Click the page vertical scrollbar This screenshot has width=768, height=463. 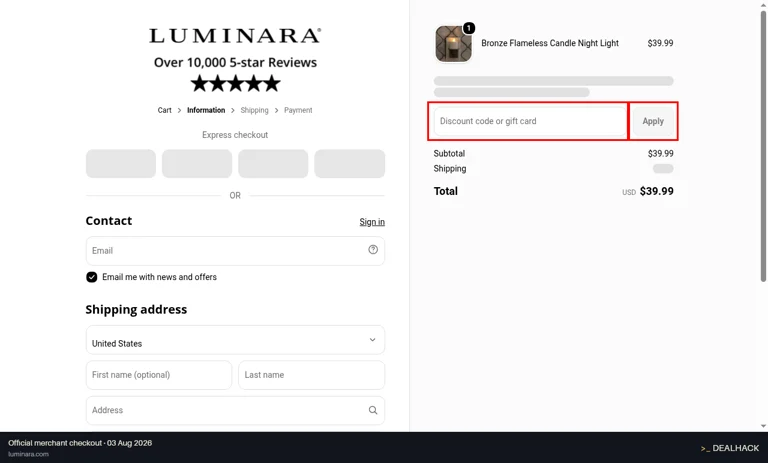[763, 147]
